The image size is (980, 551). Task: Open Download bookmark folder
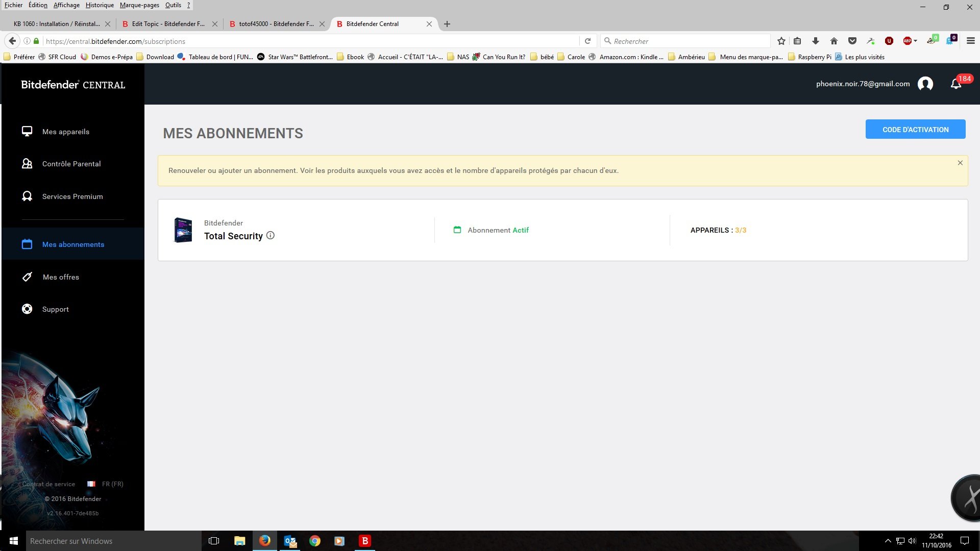(x=155, y=57)
